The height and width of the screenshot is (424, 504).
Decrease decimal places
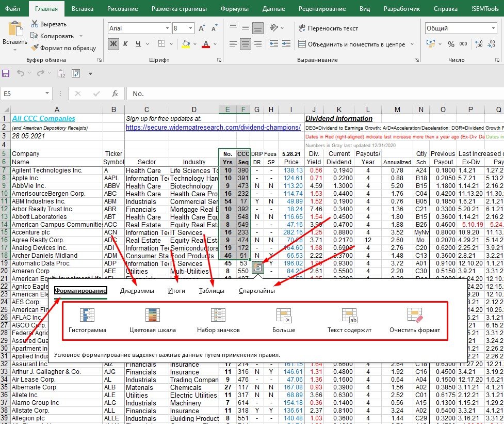(x=492, y=44)
